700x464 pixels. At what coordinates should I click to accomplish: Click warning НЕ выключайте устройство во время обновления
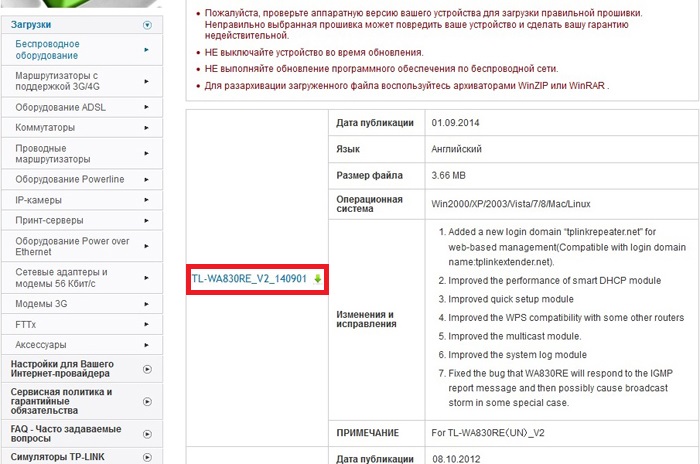click(314, 53)
